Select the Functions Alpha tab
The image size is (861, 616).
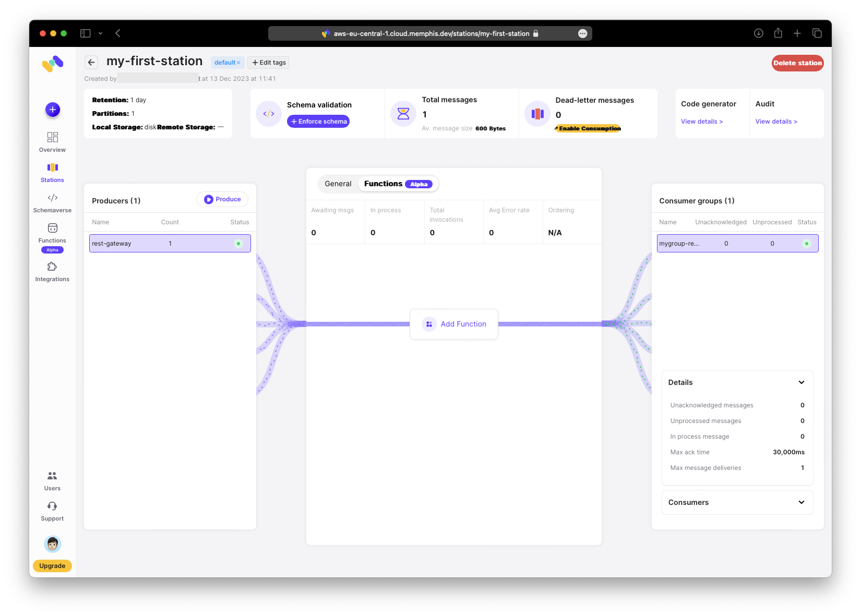pyautogui.click(x=398, y=184)
